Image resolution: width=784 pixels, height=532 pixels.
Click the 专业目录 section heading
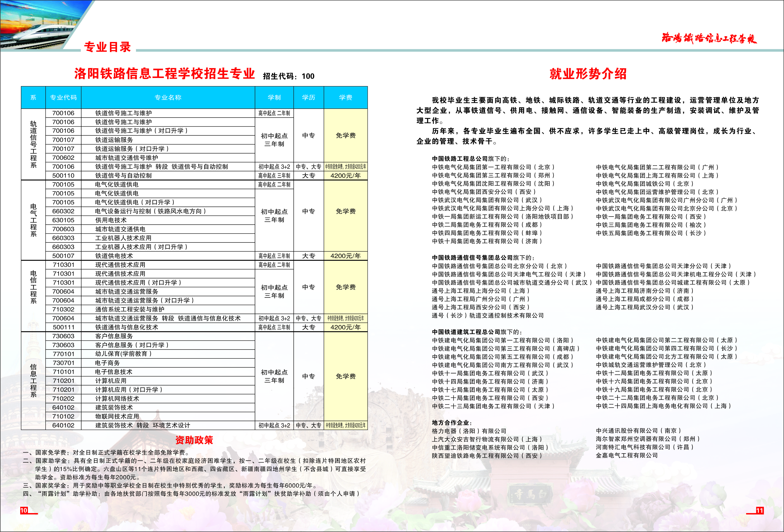(107, 47)
